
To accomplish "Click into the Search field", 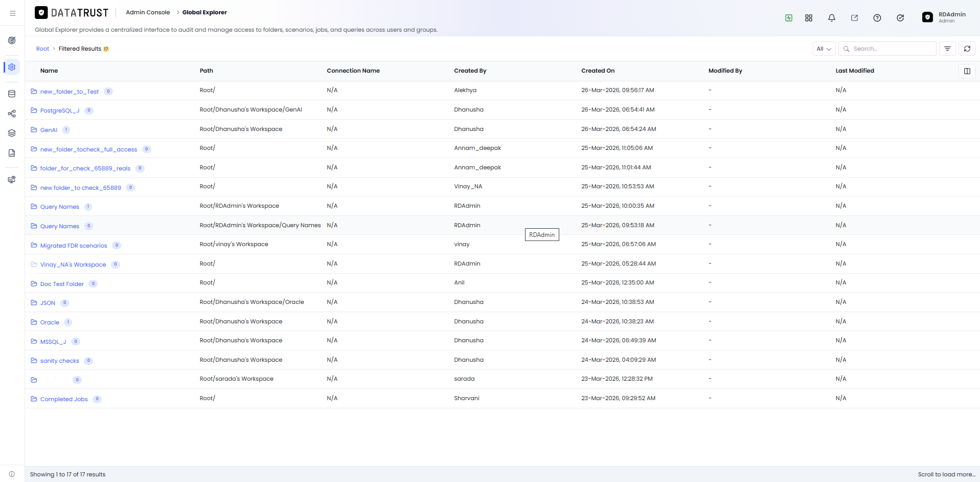I will pyautogui.click(x=887, y=49).
